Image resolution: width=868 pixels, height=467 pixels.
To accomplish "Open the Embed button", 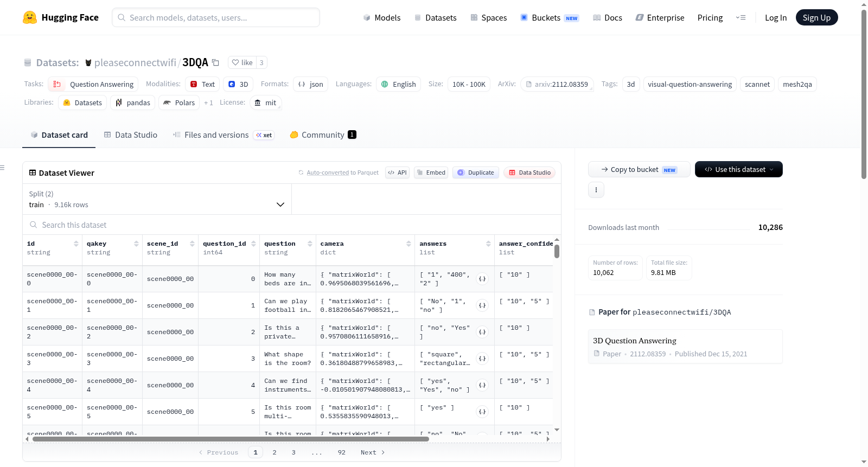I will tap(431, 172).
